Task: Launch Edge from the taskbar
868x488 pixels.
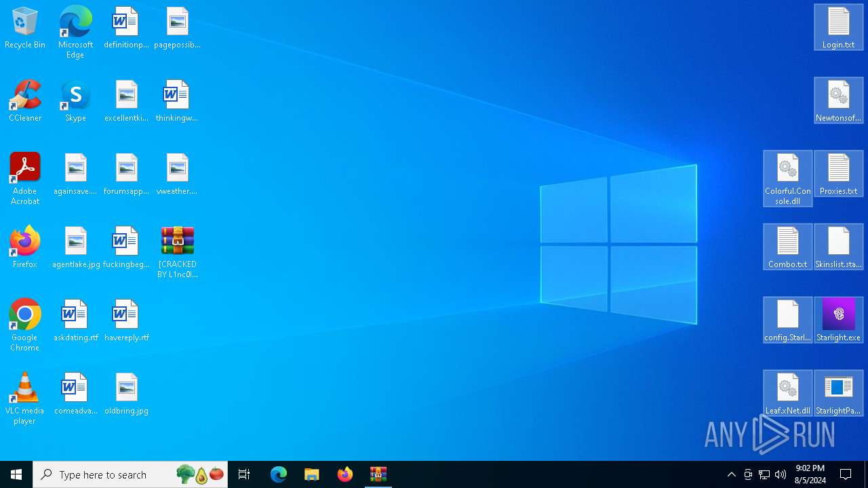Action: [279, 474]
